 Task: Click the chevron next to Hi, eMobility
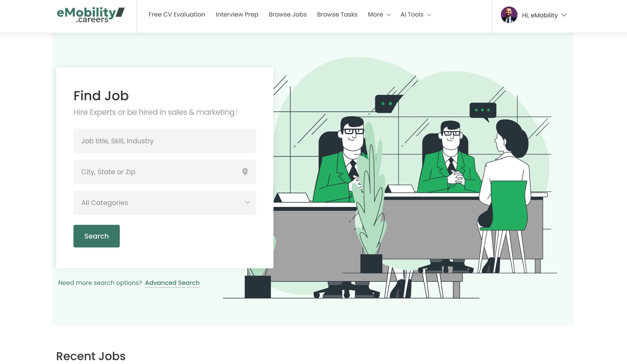coord(564,15)
